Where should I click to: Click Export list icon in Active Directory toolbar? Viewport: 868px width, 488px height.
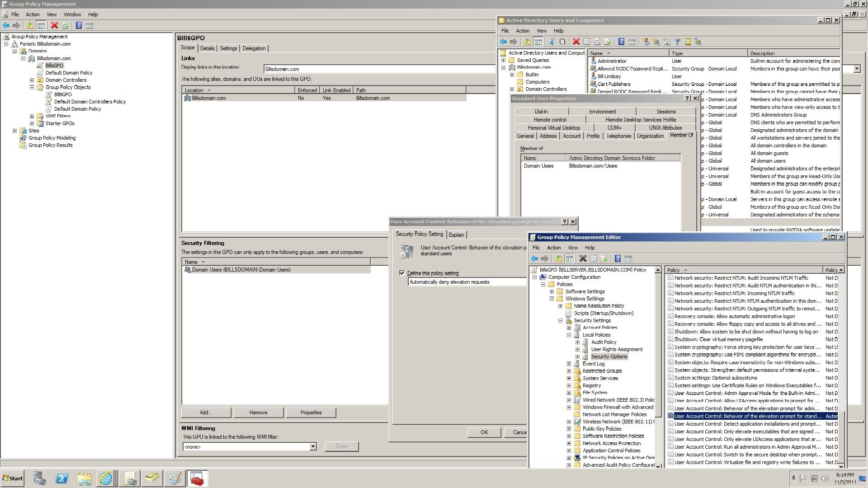608,42
